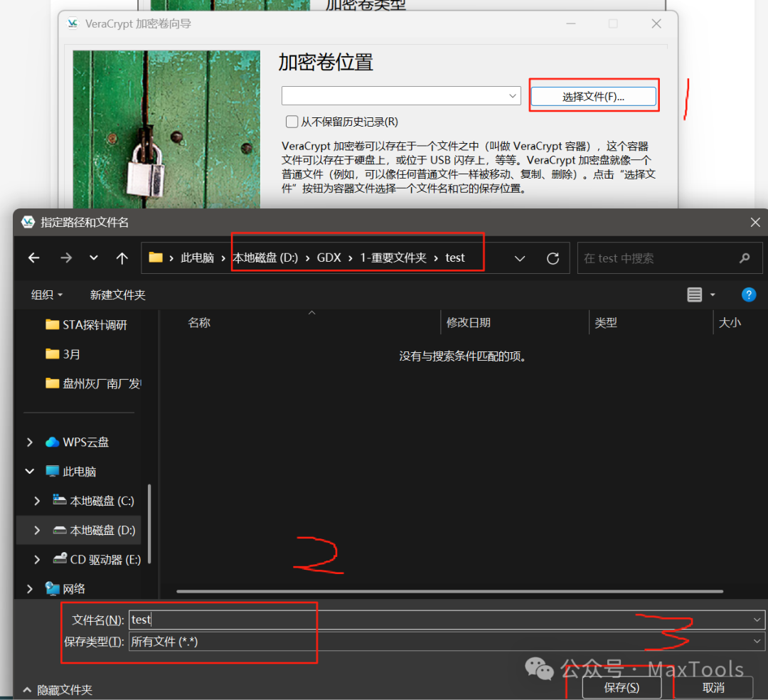Collapse folders with 隐藏文件夹
The height and width of the screenshot is (700, 768).
click(x=58, y=690)
